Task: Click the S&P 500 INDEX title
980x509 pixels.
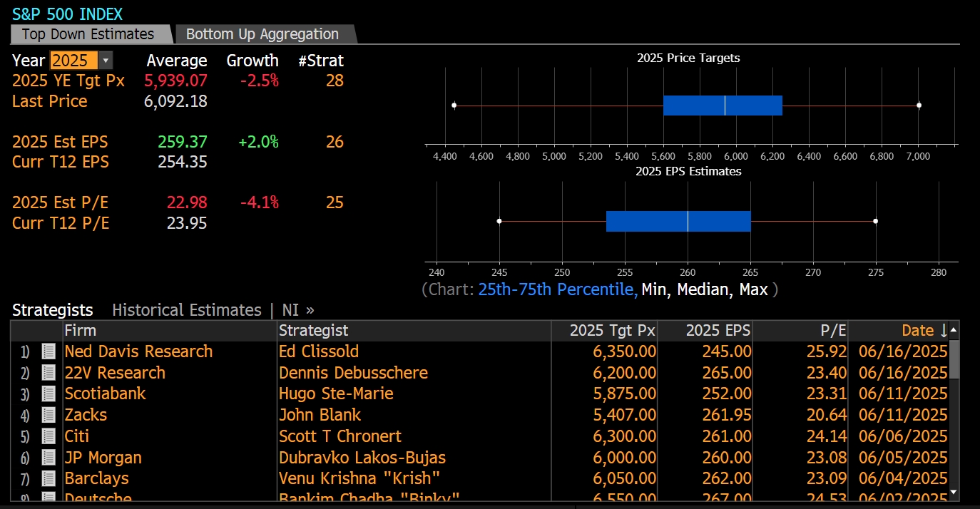Action: click(x=67, y=14)
